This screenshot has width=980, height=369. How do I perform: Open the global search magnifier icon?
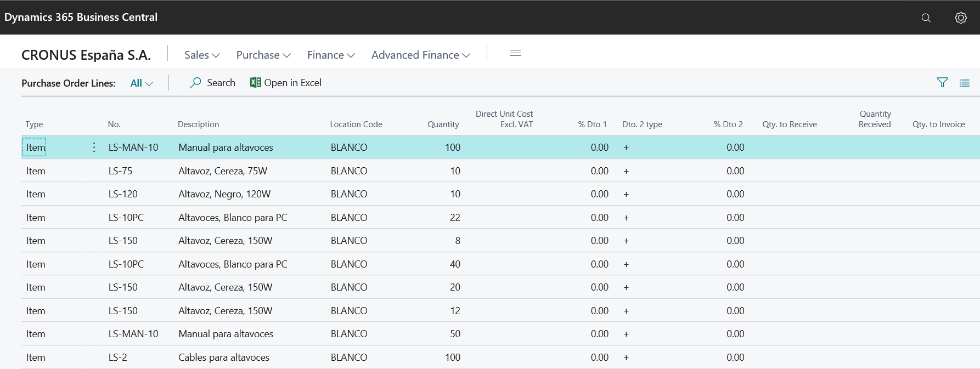[x=926, y=18]
